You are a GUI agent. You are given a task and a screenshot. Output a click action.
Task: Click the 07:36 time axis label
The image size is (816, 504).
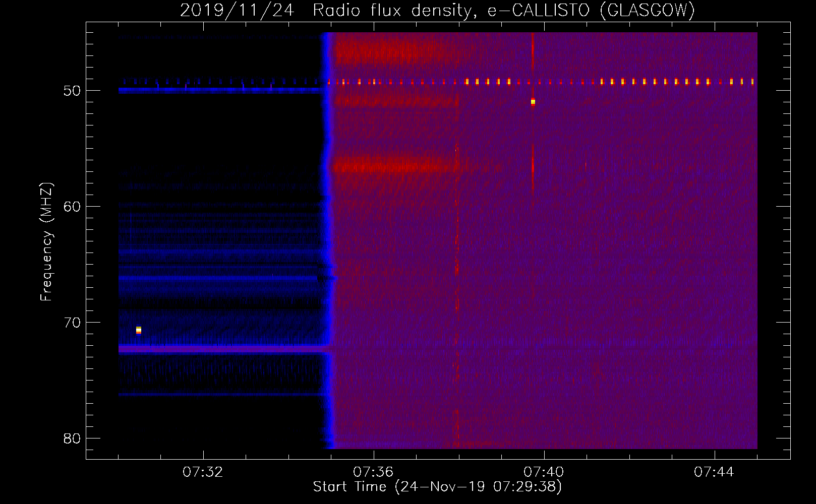tap(373, 472)
